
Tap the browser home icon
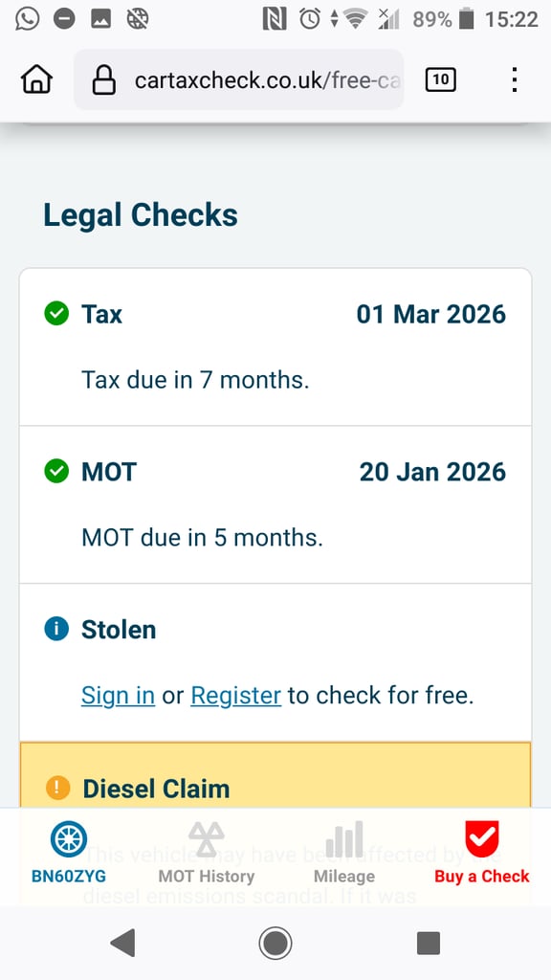click(36, 79)
